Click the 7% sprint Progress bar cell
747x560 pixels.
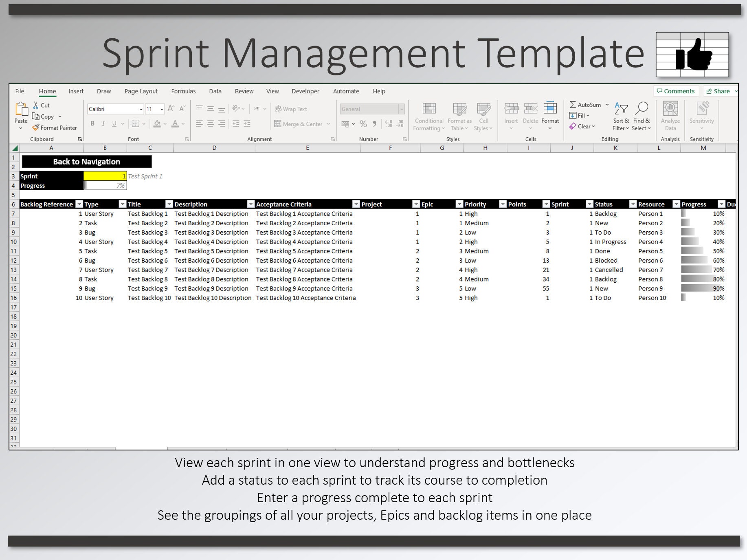pos(105,185)
